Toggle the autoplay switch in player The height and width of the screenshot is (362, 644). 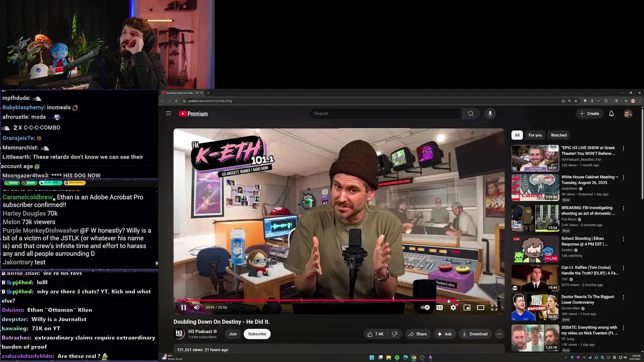coord(426,307)
